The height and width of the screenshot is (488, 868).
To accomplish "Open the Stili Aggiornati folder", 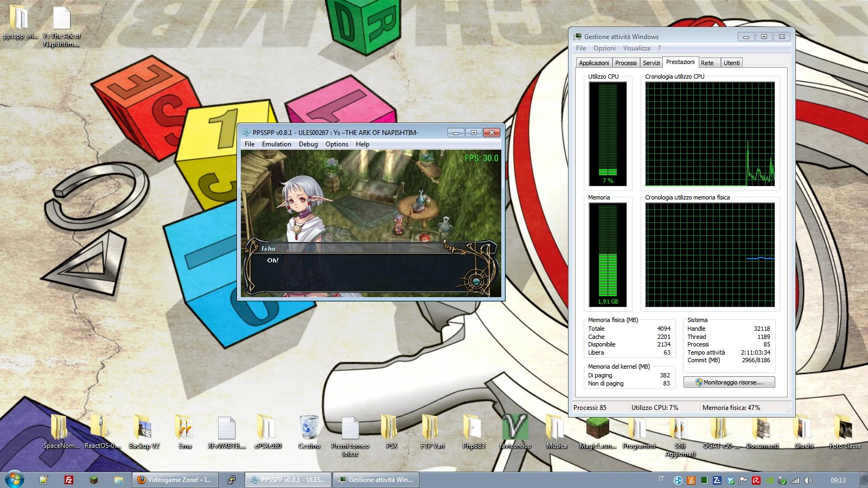I will pyautogui.click(x=680, y=436).
